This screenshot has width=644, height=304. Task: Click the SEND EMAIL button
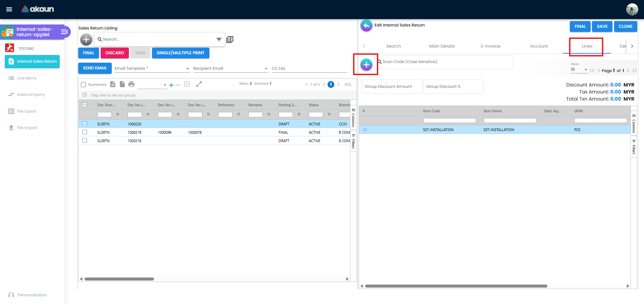(95, 68)
